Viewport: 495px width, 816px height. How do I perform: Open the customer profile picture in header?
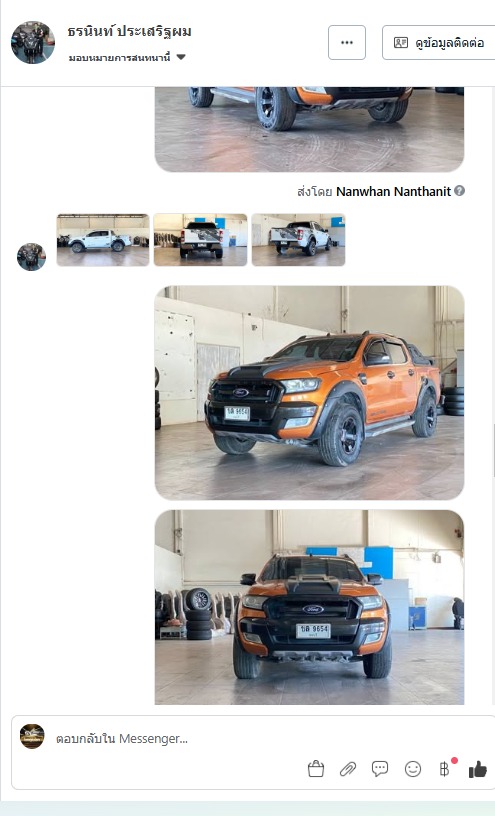click(x=33, y=43)
